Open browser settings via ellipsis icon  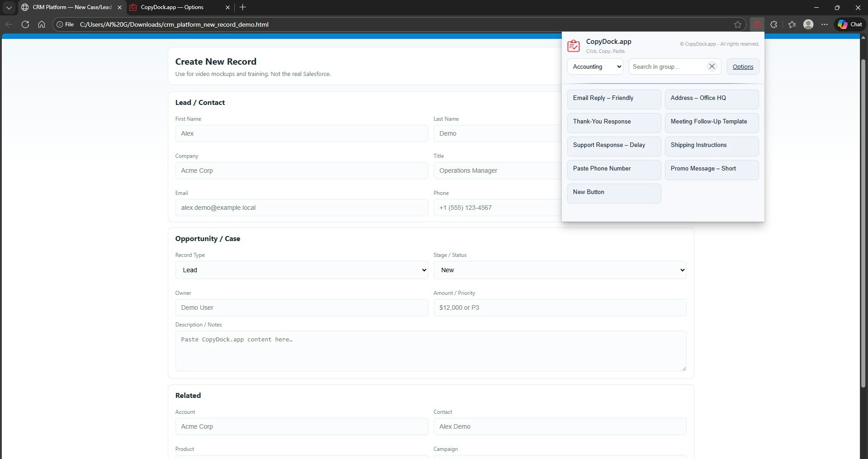(825, 24)
